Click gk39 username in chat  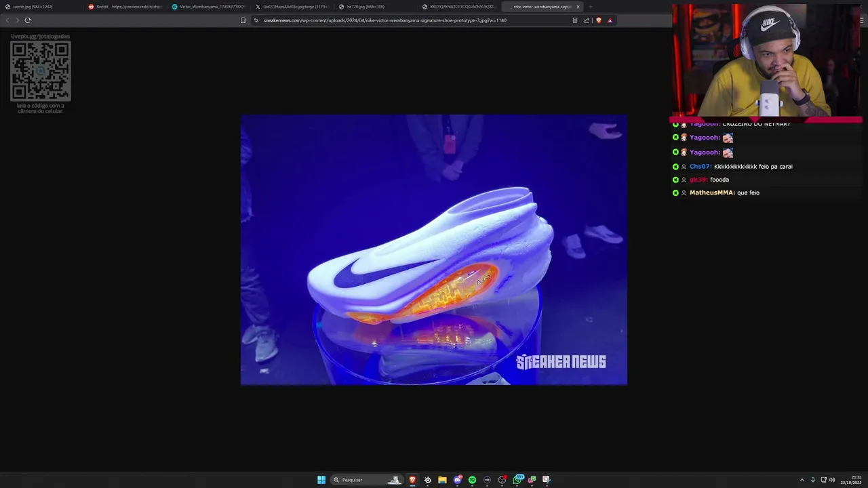[x=698, y=180]
